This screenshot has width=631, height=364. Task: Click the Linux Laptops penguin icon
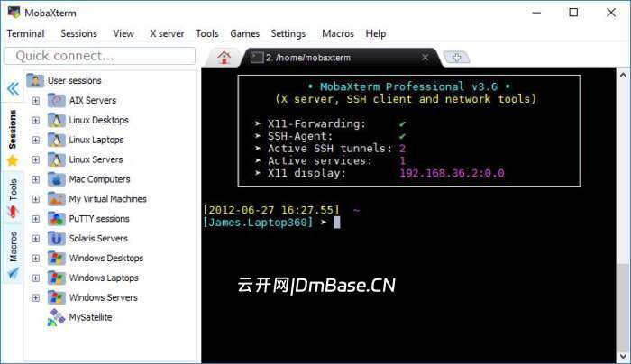(56, 140)
